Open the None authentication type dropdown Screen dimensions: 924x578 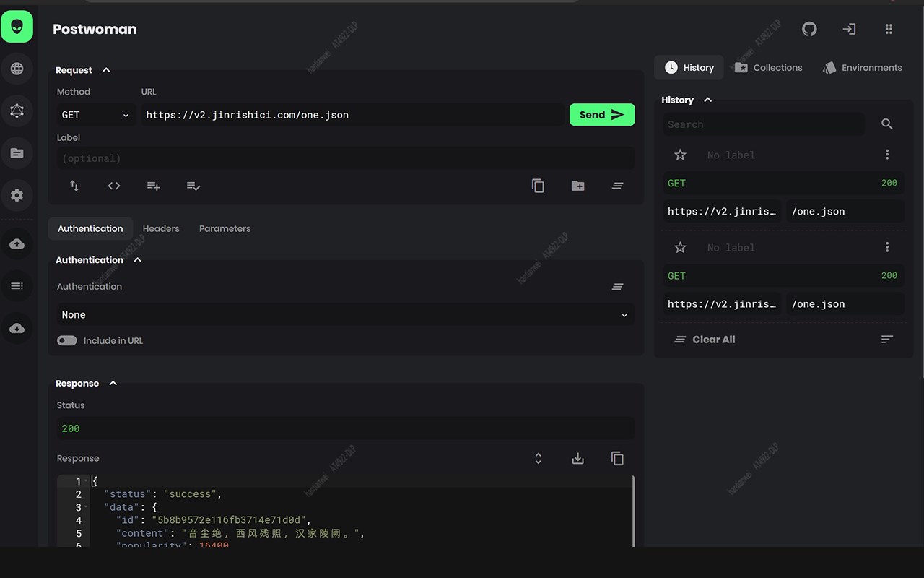click(346, 315)
